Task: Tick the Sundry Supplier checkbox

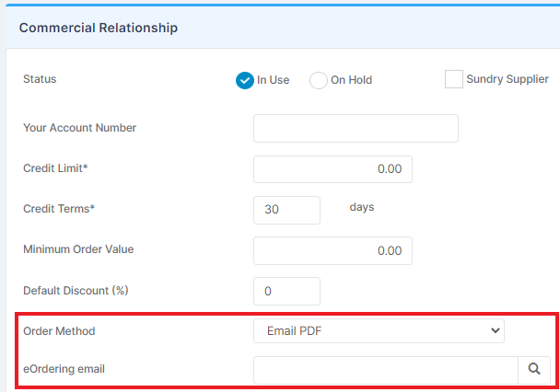Action: point(453,79)
